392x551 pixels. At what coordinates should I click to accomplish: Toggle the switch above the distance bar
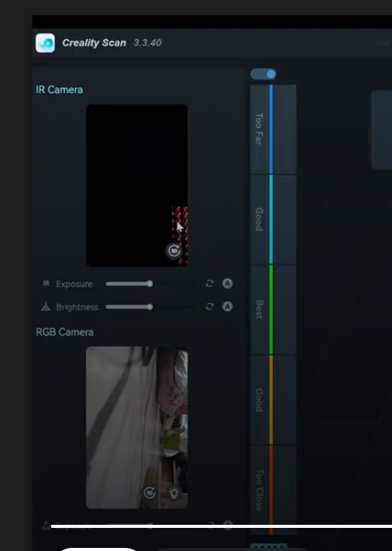[263, 74]
